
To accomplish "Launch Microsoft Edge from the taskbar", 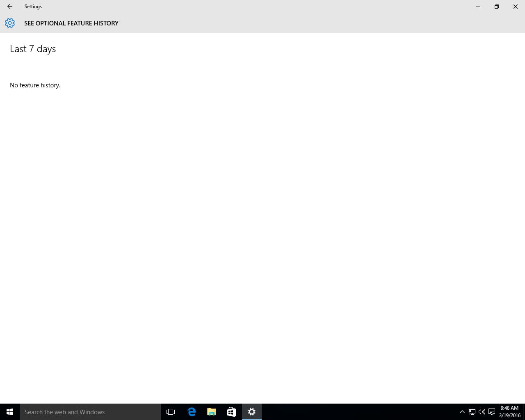I will 192,412.
